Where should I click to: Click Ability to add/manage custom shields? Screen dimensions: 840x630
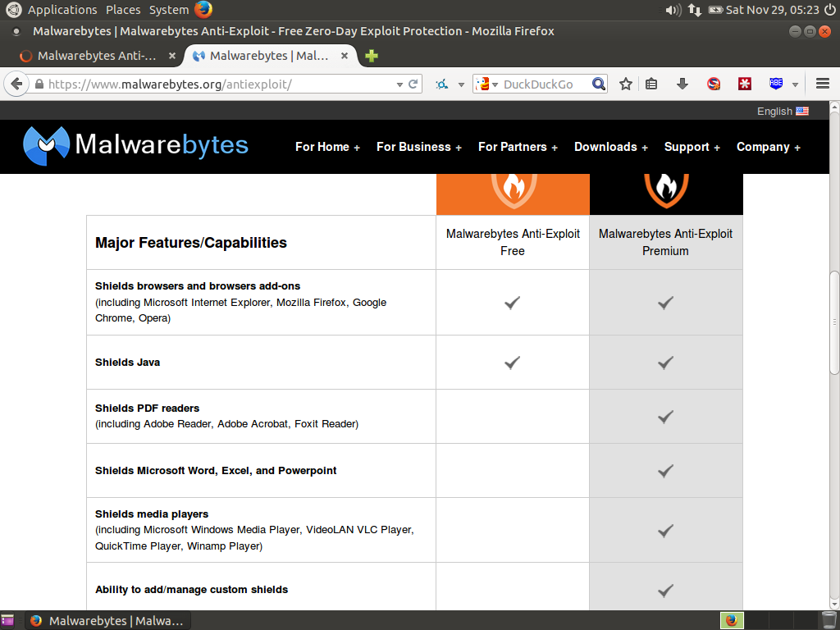click(191, 589)
